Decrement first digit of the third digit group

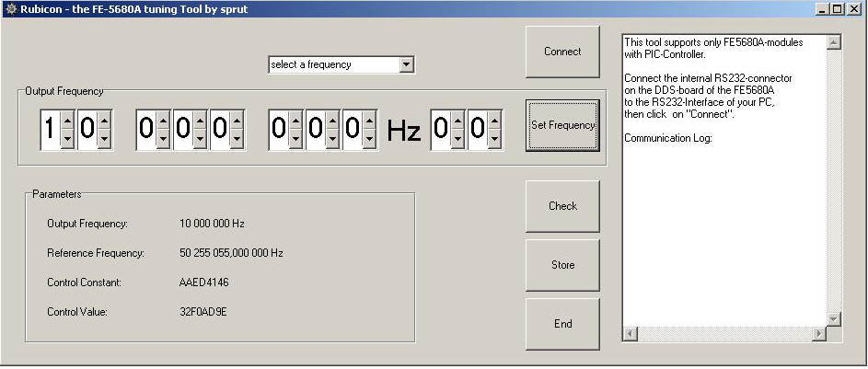coord(295,140)
